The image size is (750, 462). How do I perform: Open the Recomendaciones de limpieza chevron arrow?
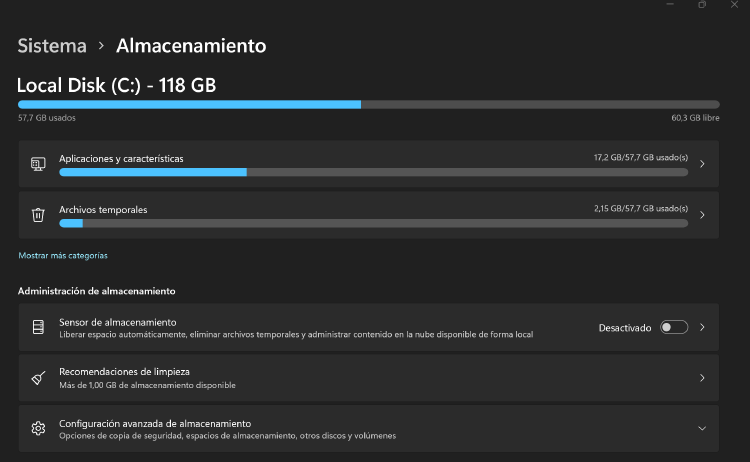702,378
